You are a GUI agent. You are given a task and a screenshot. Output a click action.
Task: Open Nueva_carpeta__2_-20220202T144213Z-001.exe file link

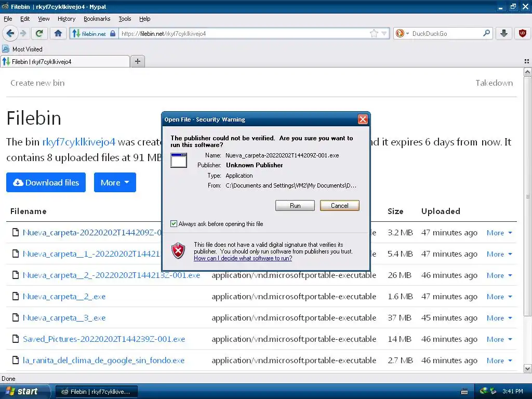click(x=111, y=275)
